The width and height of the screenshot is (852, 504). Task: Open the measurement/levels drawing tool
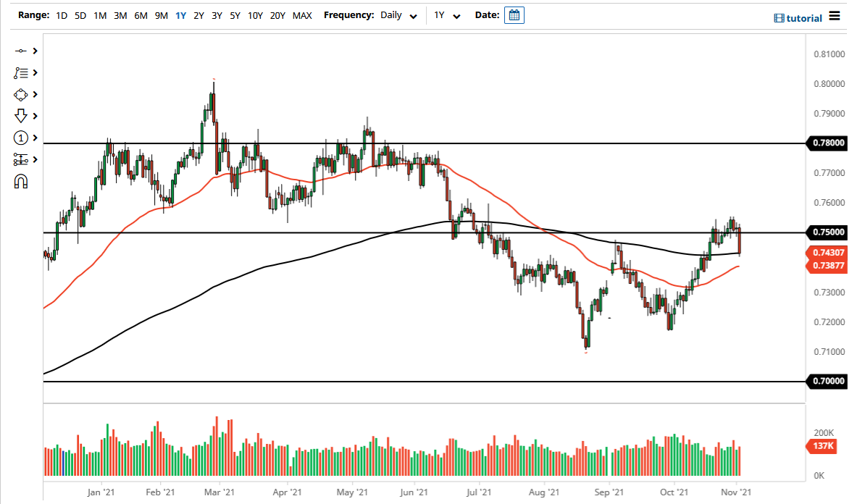(21, 159)
